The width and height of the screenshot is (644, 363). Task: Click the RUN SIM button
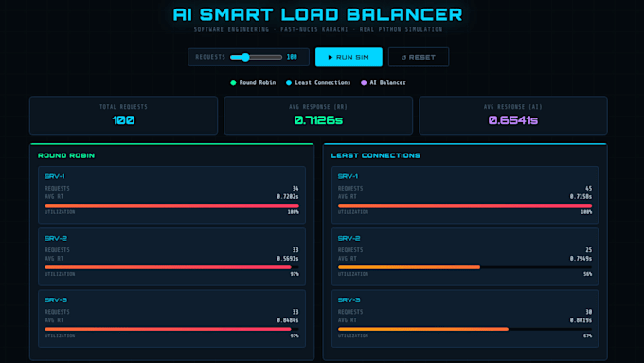pos(349,57)
